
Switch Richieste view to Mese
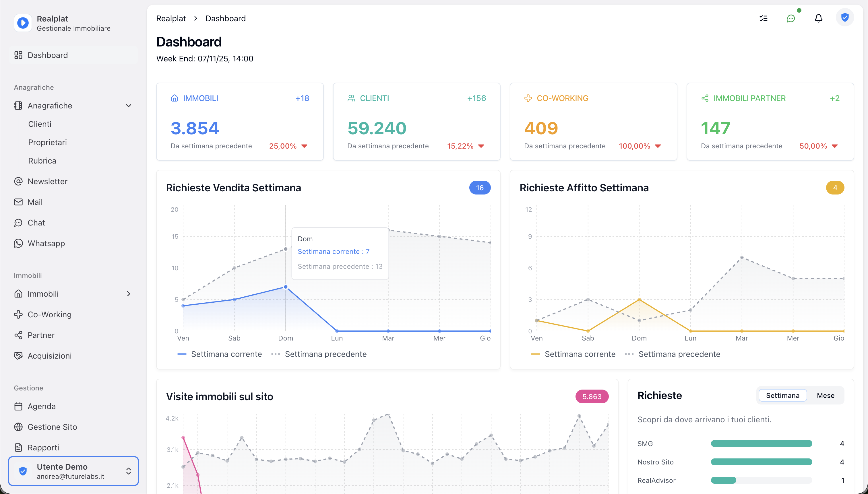click(x=825, y=395)
